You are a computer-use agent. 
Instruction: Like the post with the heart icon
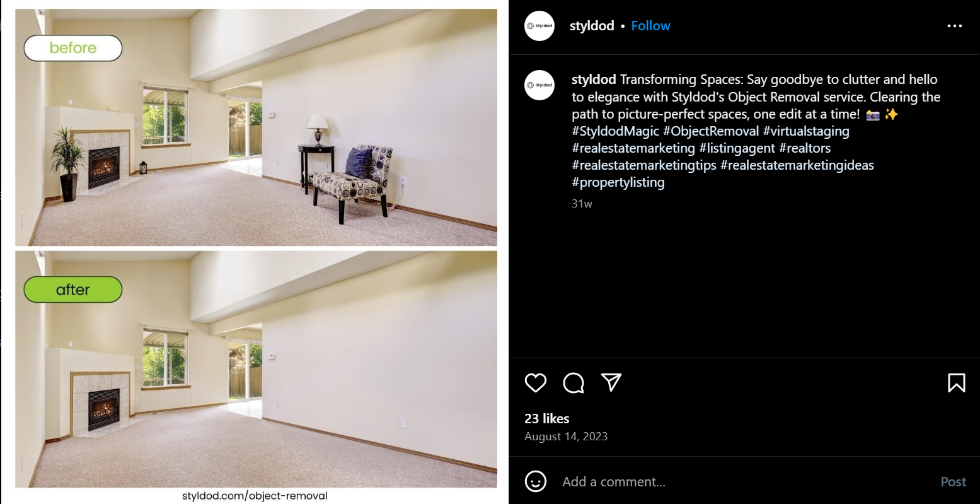pos(536,383)
